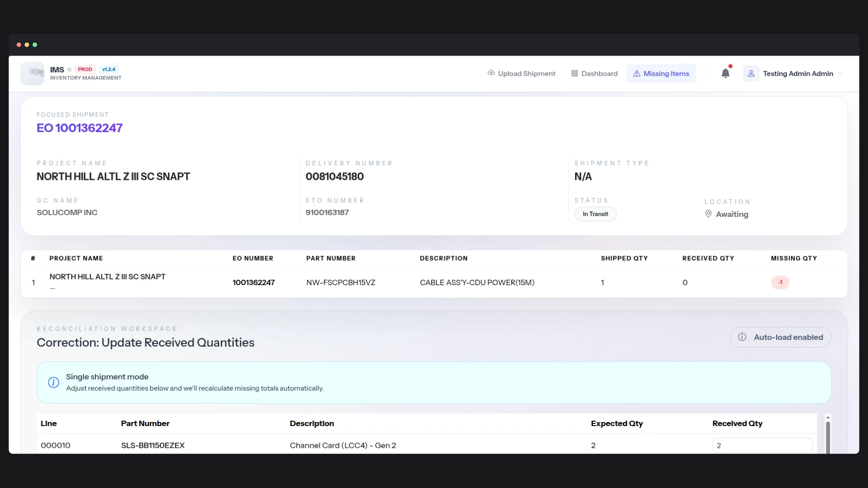Click the Dashboard grid icon
This screenshot has width=868, height=488.
575,73
